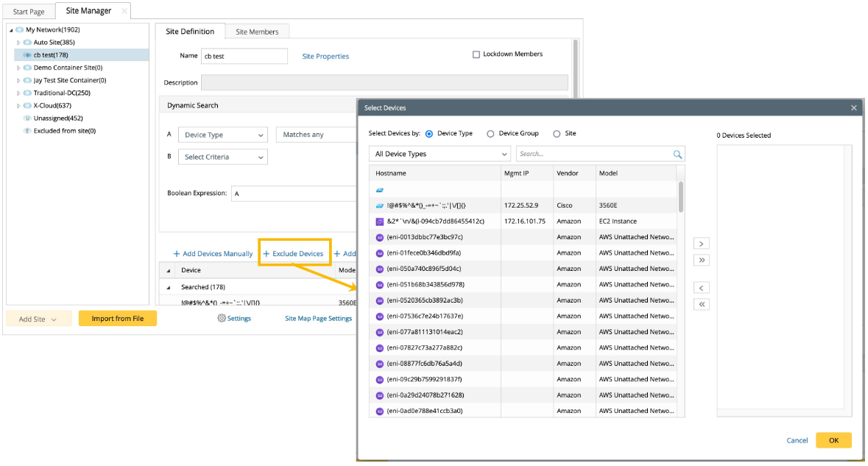Switch to the Start Page tab
868x466 pixels.
(29, 12)
